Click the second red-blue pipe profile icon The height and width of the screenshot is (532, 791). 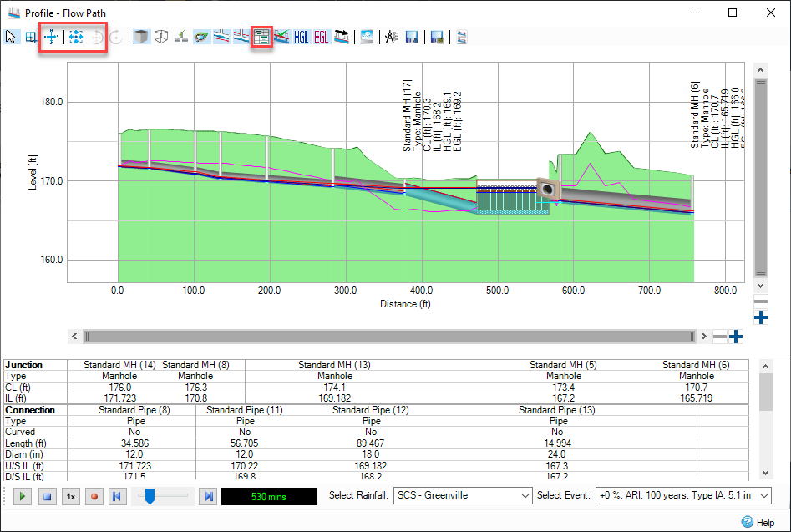pos(241,37)
